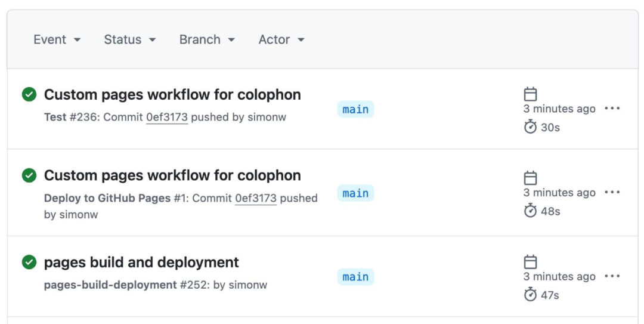Click the success check icon for Deploy to GitHub Pages #1

pyautogui.click(x=29, y=175)
